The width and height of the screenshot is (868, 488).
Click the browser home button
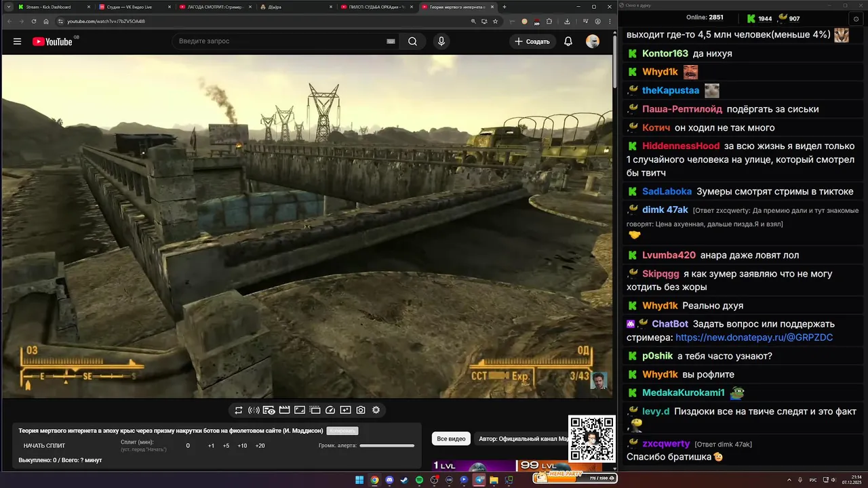(46, 21)
